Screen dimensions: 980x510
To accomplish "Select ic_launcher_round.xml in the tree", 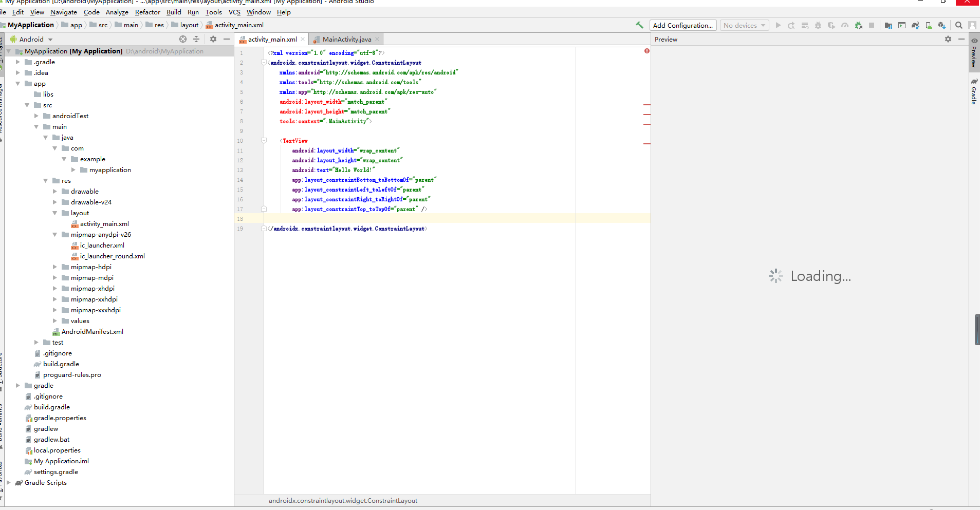I will point(112,256).
